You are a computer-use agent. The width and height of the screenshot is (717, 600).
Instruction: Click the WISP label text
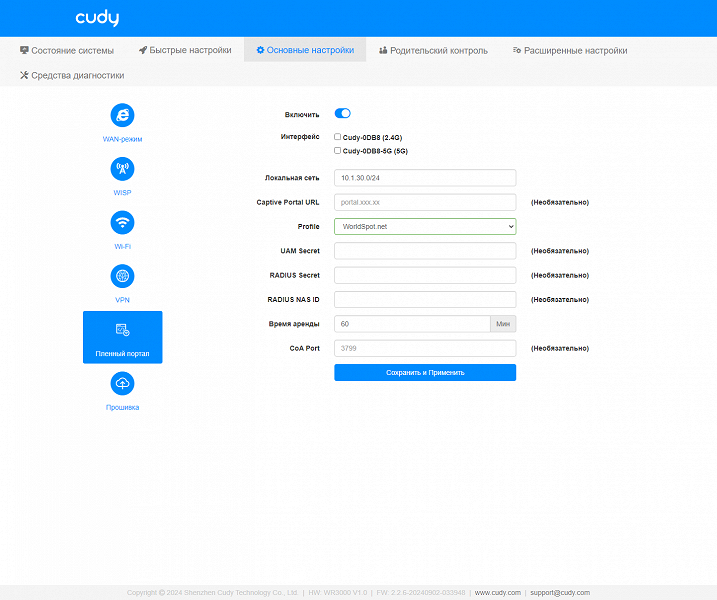pyautogui.click(x=122, y=193)
